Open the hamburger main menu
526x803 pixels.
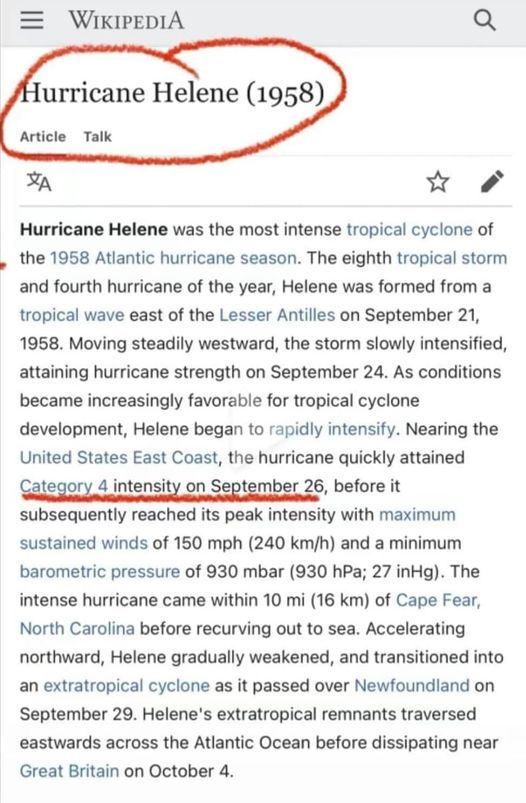[x=31, y=20]
